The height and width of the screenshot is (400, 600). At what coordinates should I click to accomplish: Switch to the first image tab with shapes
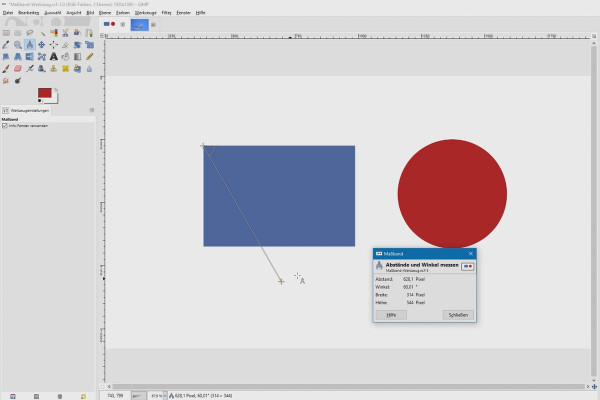pos(109,24)
